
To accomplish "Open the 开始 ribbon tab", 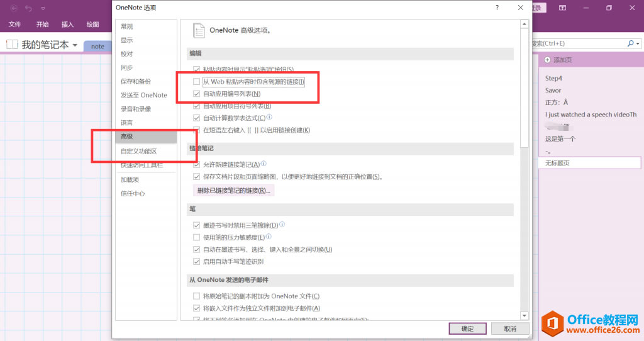I will tap(42, 25).
